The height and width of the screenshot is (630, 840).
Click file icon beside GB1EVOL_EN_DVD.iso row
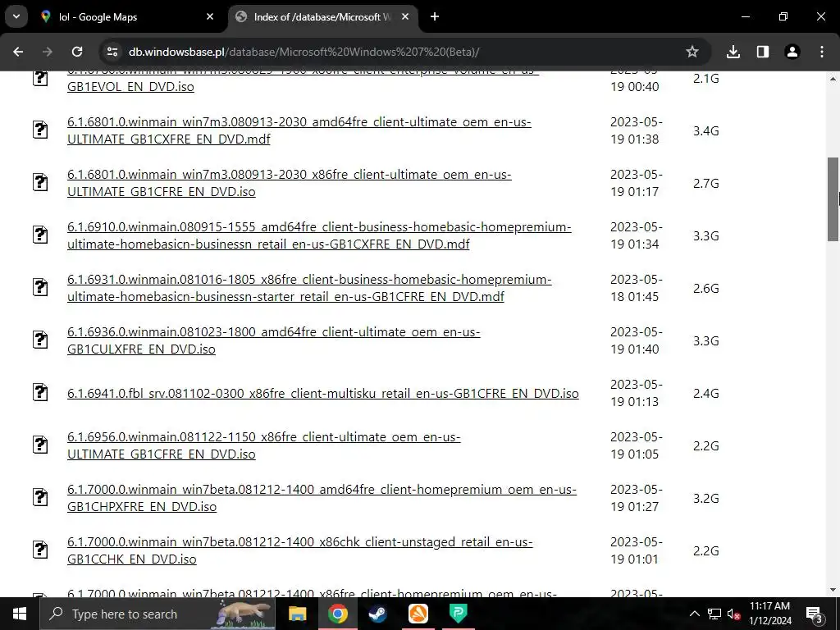(40, 78)
